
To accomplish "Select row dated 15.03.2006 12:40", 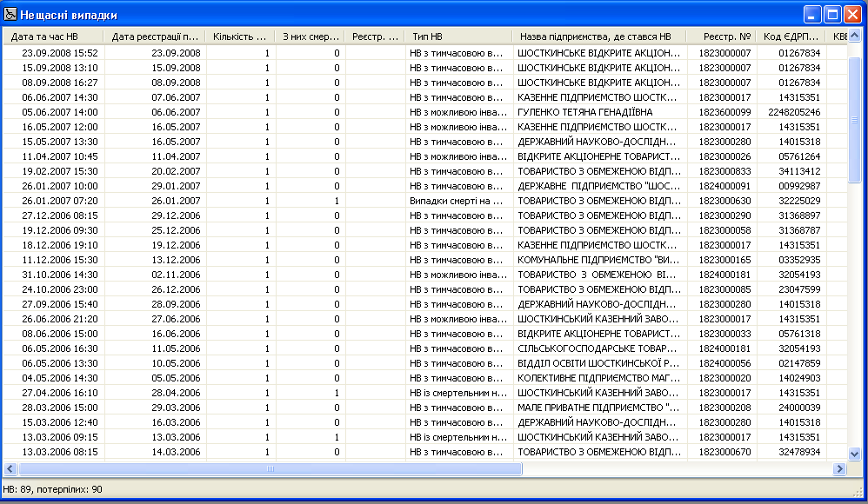I will point(424,422).
